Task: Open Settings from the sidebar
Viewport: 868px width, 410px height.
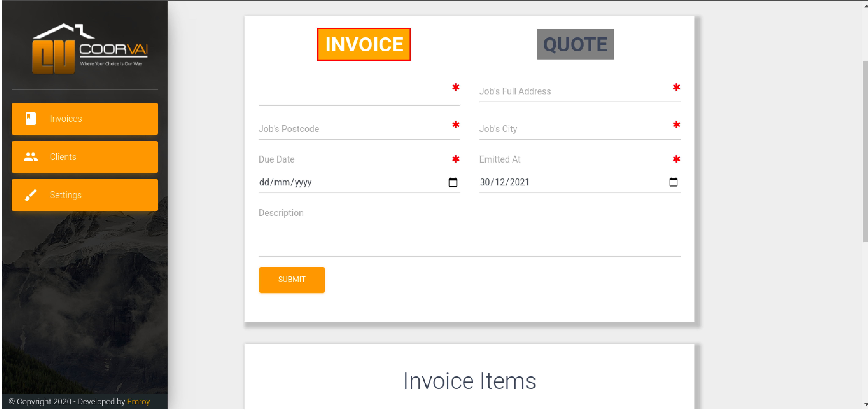Action: coord(85,195)
